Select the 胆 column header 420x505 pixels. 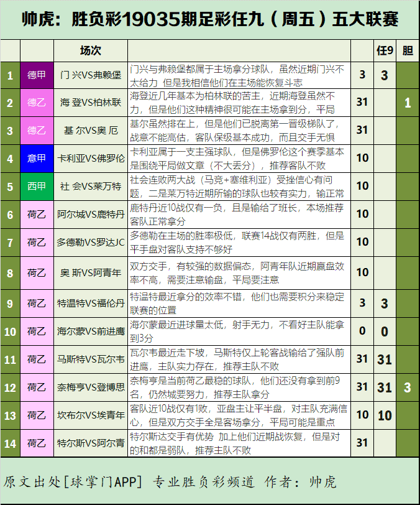click(408, 50)
